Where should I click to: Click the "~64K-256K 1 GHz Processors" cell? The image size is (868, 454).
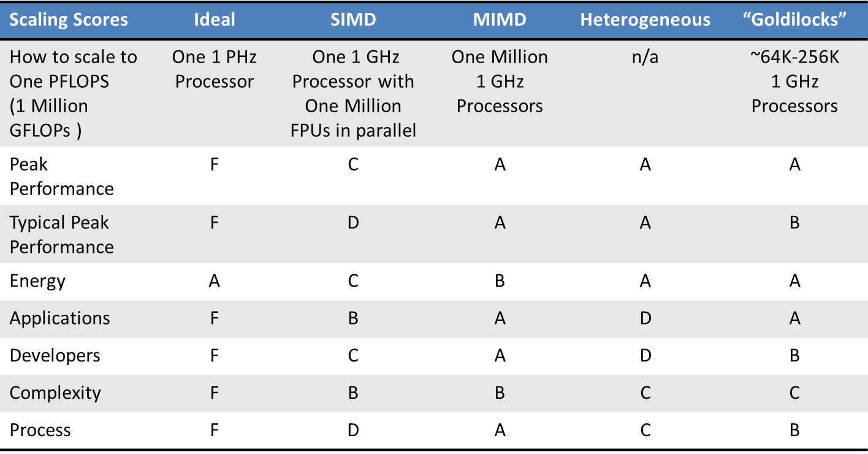(794, 81)
